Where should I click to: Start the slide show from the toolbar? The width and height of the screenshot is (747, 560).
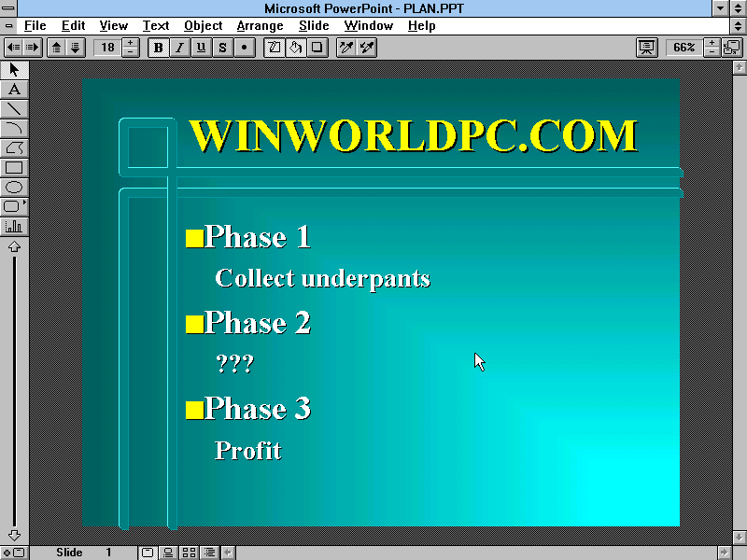(x=646, y=47)
